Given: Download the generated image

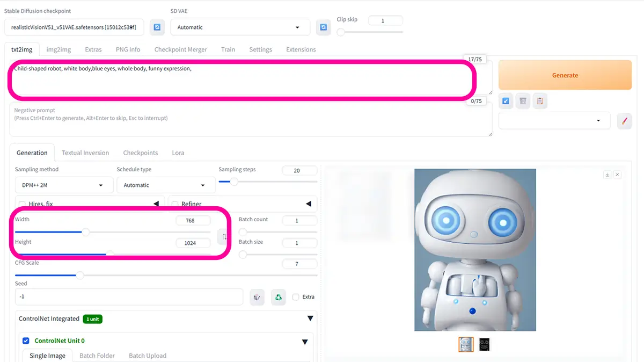Looking at the screenshot, I should click(x=608, y=175).
